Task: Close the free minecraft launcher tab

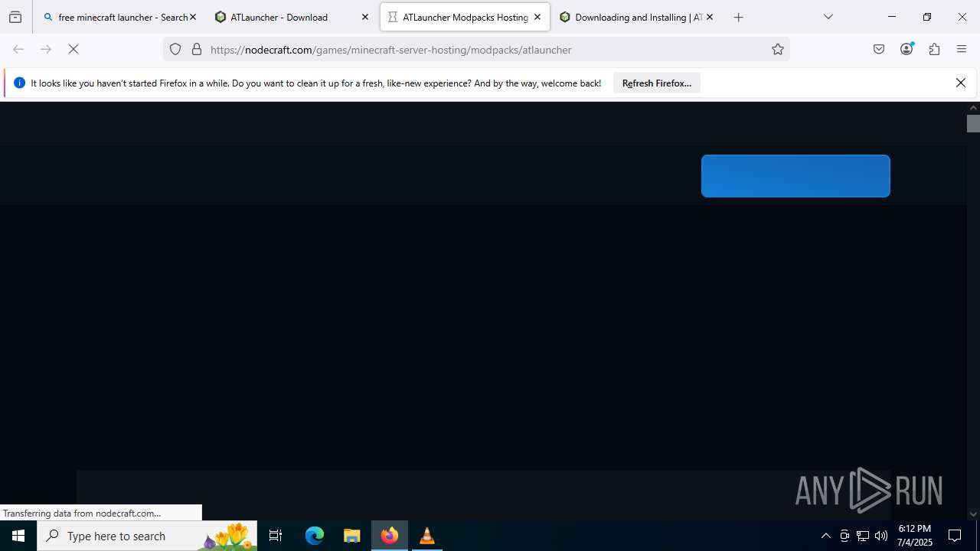Action: [193, 17]
